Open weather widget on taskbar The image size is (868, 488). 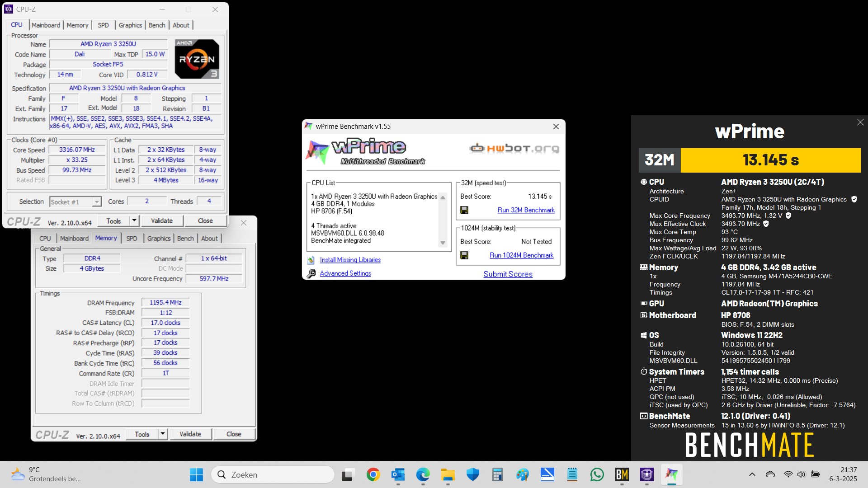[46, 474]
